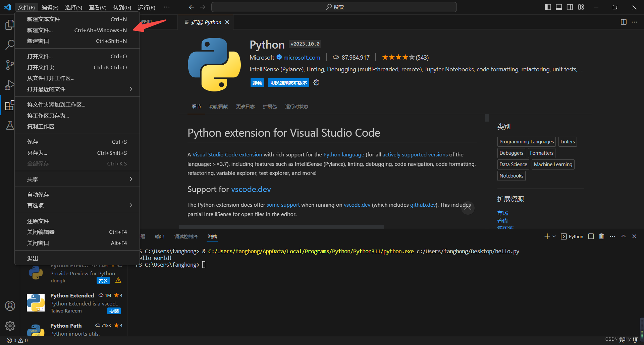The image size is (644, 345).
Task: Toggle primary side bar layout icon
Action: pos(548,7)
